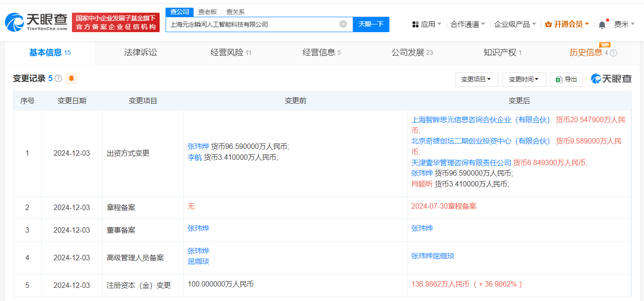
Task: Switch to 查关系 search tab
Action: (x=236, y=12)
